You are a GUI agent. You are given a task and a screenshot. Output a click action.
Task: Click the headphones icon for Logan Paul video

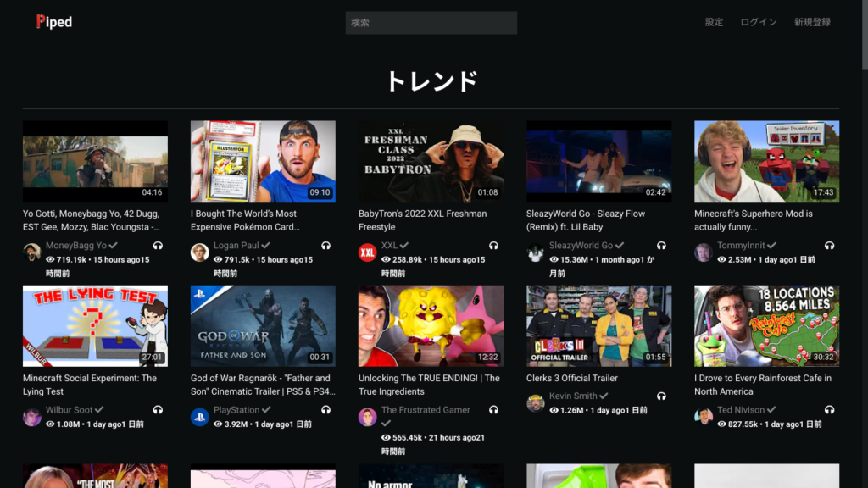click(x=325, y=246)
